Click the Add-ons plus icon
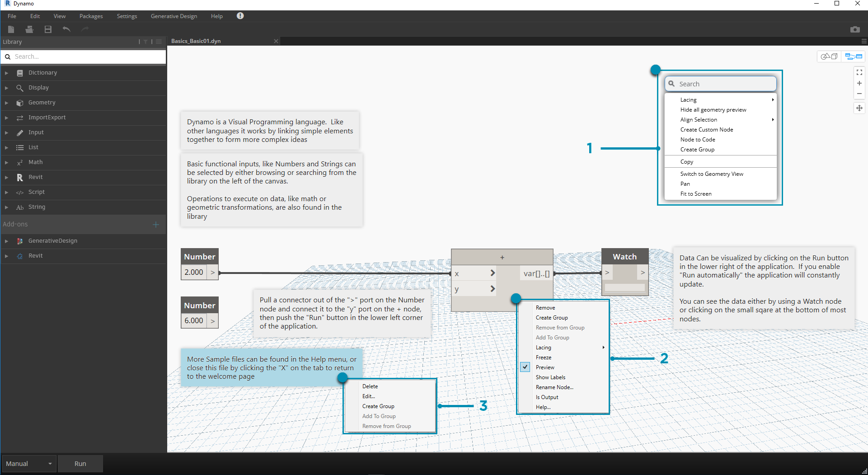This screenshot has width=868, height=475. (156, 225)
